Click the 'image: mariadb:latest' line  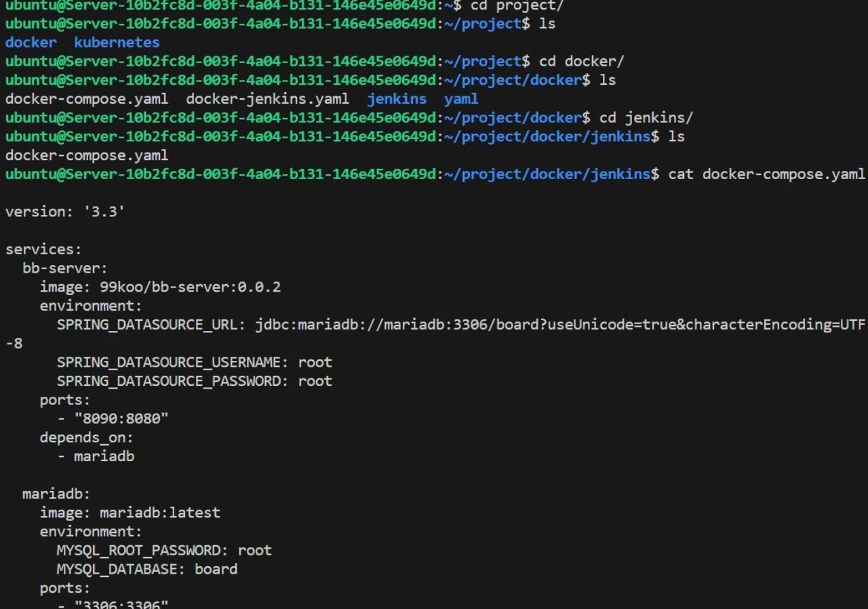click(130, 513)
